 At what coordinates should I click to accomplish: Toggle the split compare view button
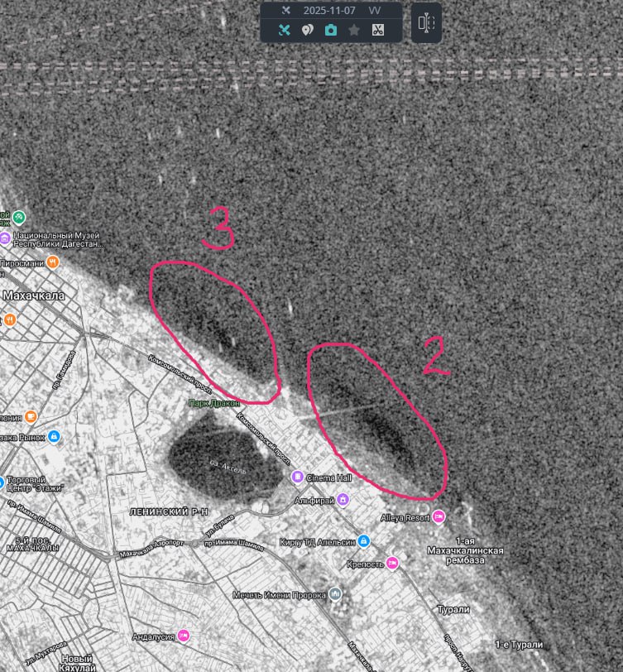pyautogui.click(x=426, y=23)
